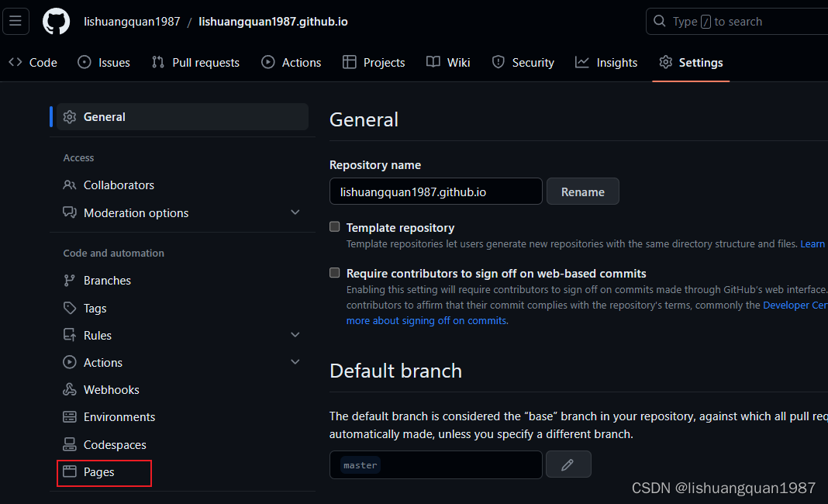Enable the Template repository checkbox
Viewport: 828px width, 504px height.
coord(335,227)
